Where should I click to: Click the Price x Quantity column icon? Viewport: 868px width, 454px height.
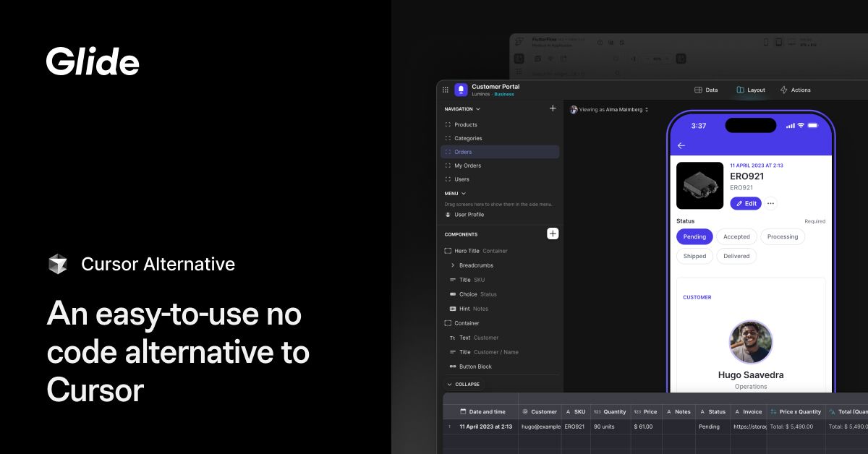click(773, 411)
